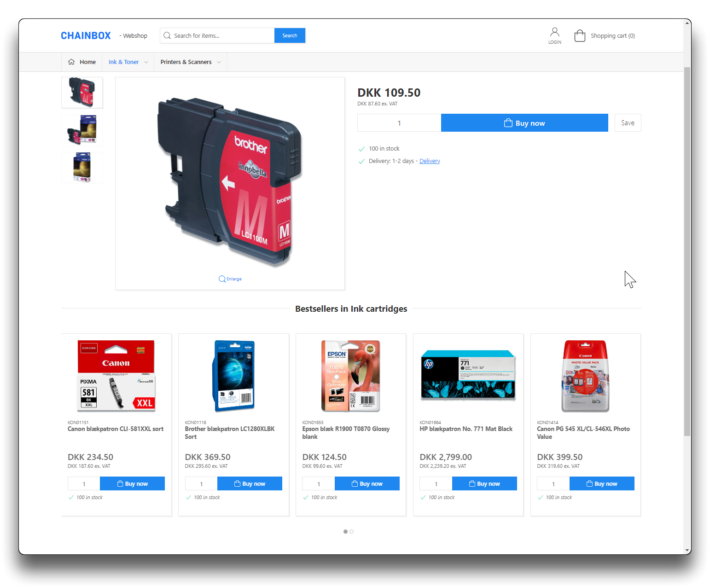The height and width of the screenshot is (588, 710).
Task: Click the bag icon in main Buy now button
Action: (x=508, y=123)
